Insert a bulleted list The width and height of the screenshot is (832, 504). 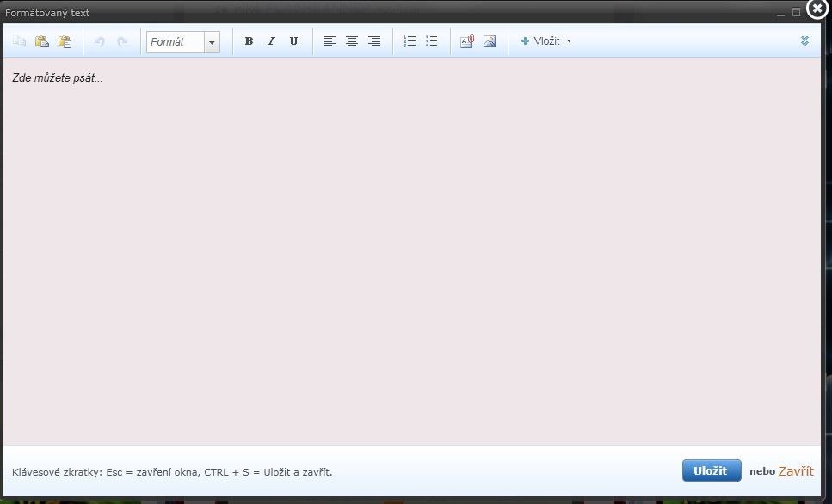point(432,41)
